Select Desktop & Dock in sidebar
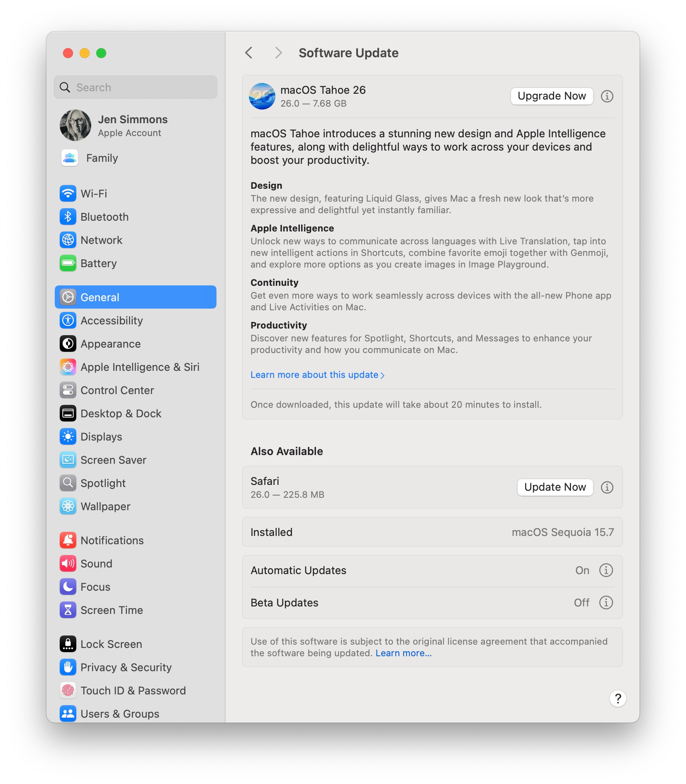 point(121,413)
